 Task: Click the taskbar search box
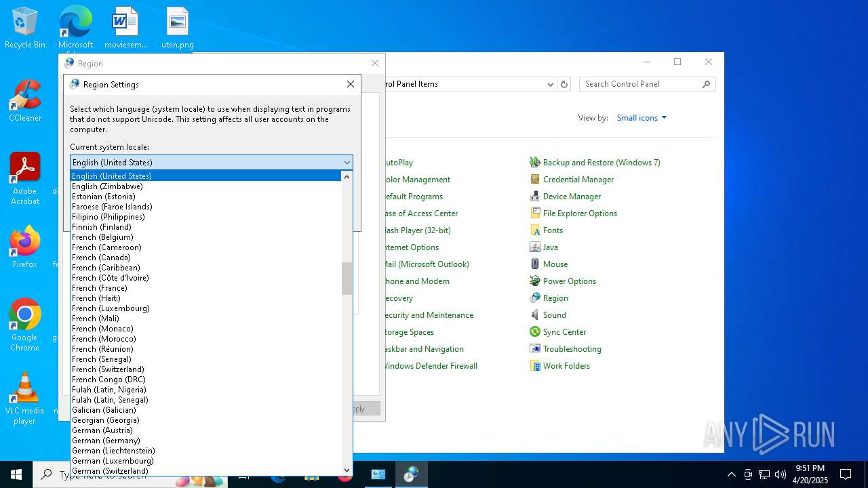(129, 474)
